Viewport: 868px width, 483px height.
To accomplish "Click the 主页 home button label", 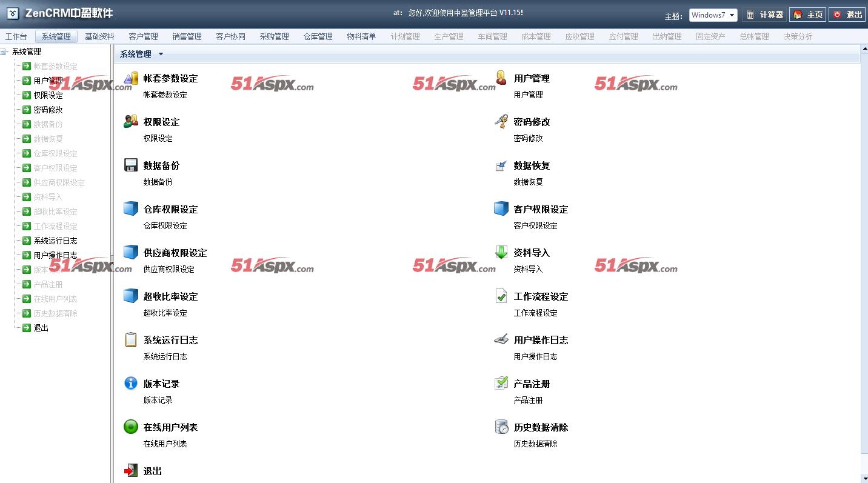I will coord(815,15).
